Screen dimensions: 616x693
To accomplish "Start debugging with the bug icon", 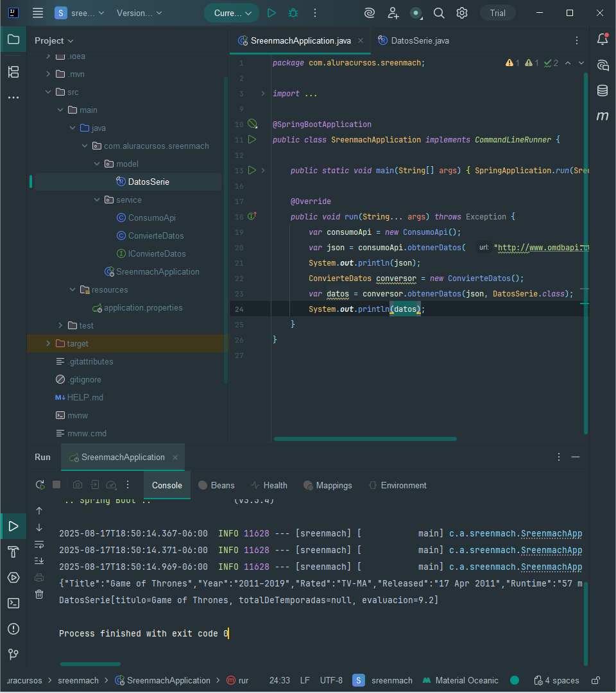I will (x=293, y=13).
